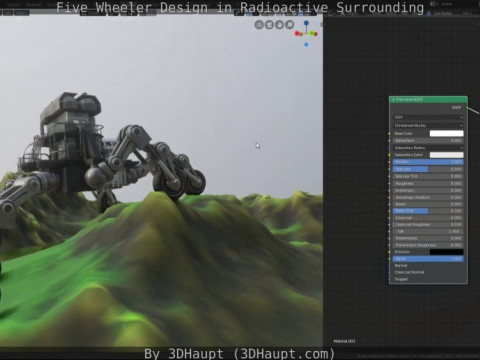Click the Sheen slider
Image resolution: width=480 pixels, height=360 pixels.
pyautogui.click(x=428, y=204)
